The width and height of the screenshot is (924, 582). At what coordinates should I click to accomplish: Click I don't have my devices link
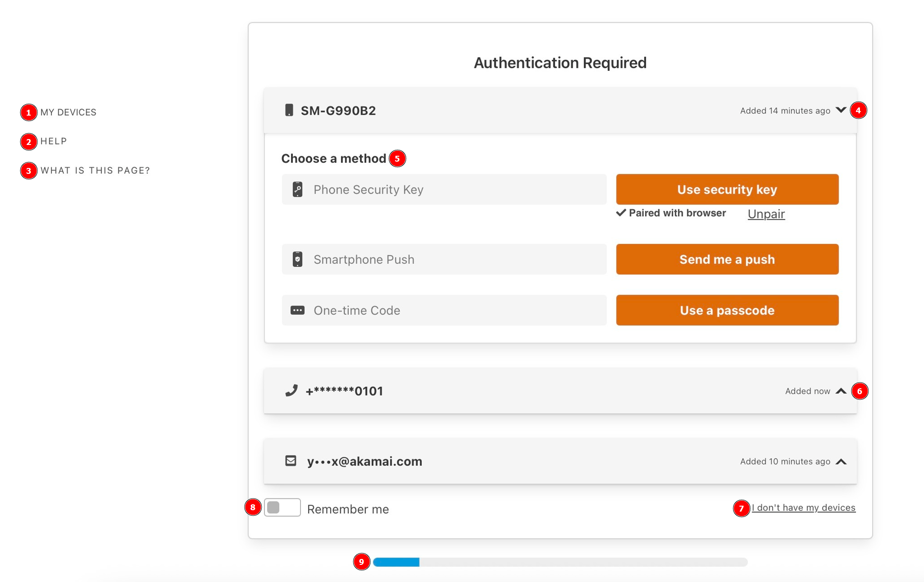[803, 508]
